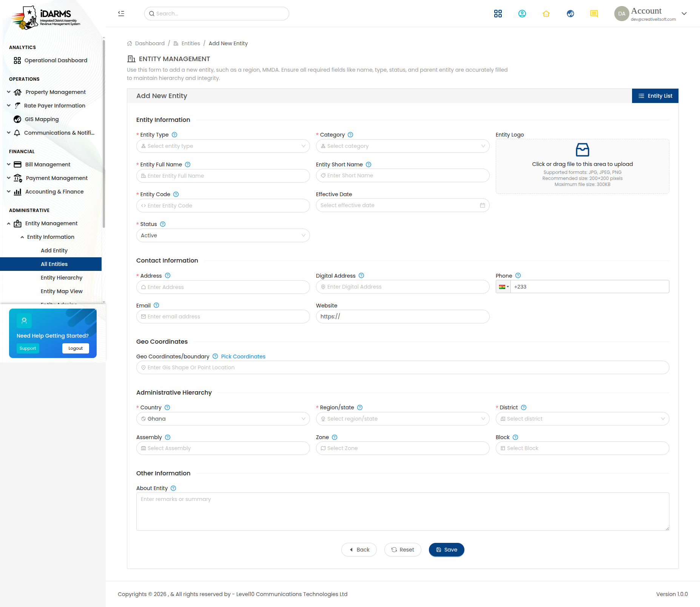Expand the Account user menu
700x607 pixels.
(x=684, y=14)
